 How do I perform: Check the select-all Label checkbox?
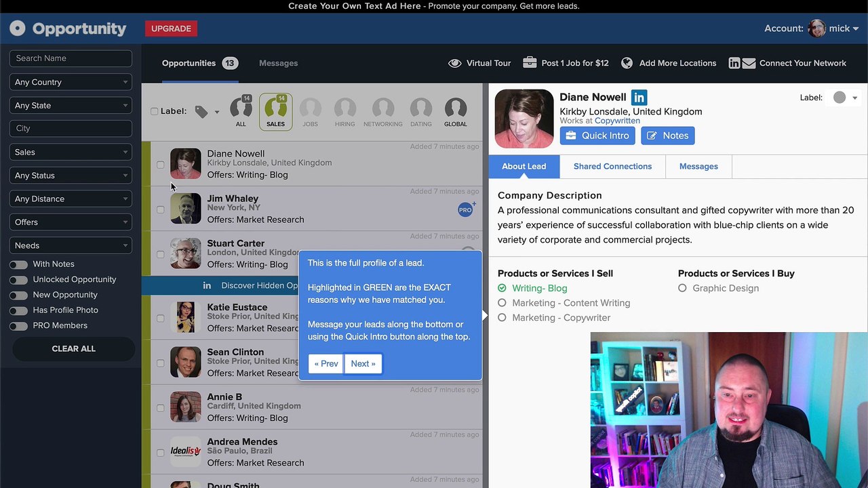click(155, 111)
